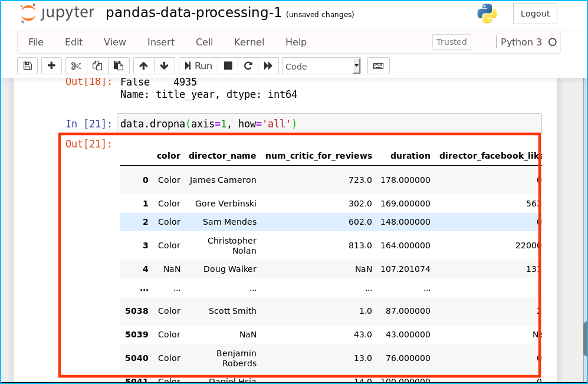Image resolution: width=588 pixels, height=384 pixels.
Task: Save notebook with the floppy disk icon
Action: pos(27,66)
